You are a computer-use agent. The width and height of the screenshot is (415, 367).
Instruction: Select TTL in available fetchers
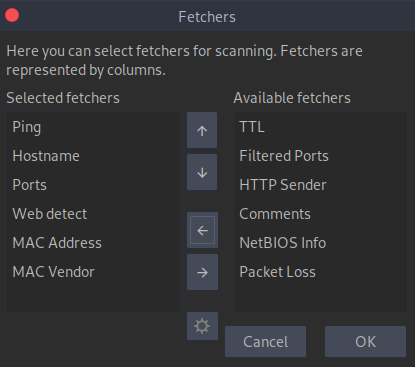[320, 127]
